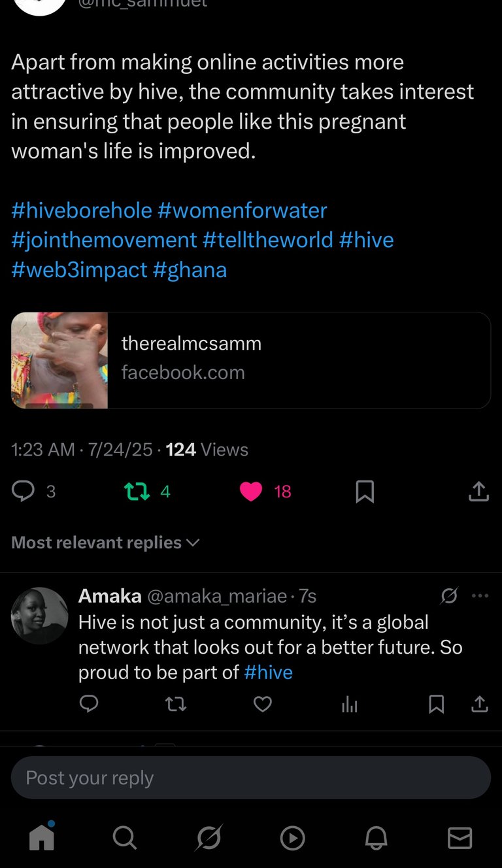Open the Messages envelope tab
The height and width of the screenshot is (868, 502).
pyautogui.click(x=460, y=837)
